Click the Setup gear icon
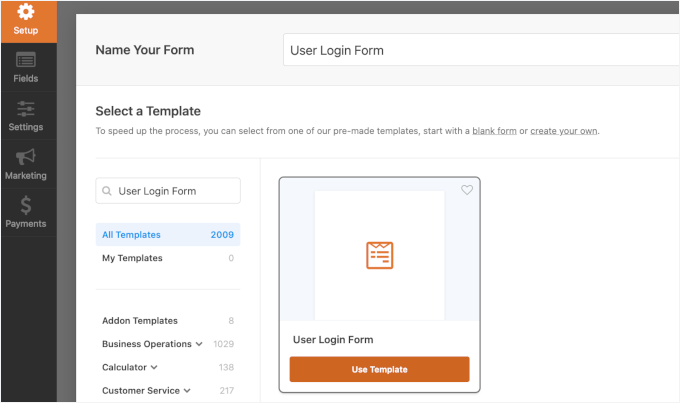This screenshot has height=403, width=680. point(27,12)
